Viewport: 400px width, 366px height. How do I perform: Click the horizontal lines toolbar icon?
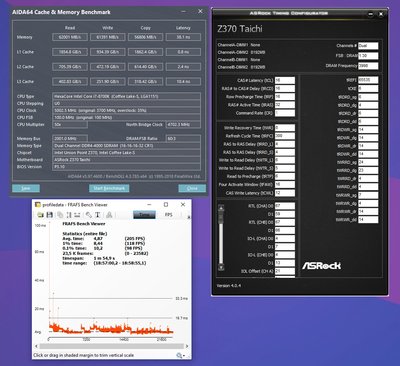point(77,215)
